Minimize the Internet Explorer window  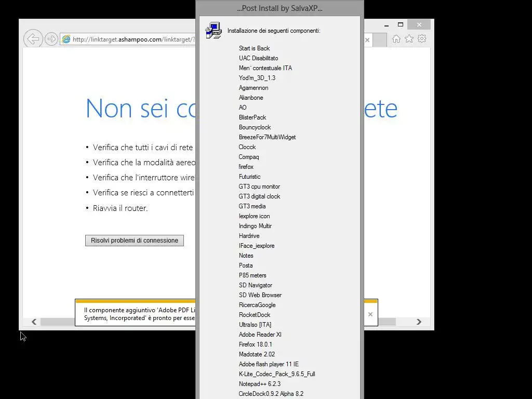pyautogui.click(x=387, y=25)
